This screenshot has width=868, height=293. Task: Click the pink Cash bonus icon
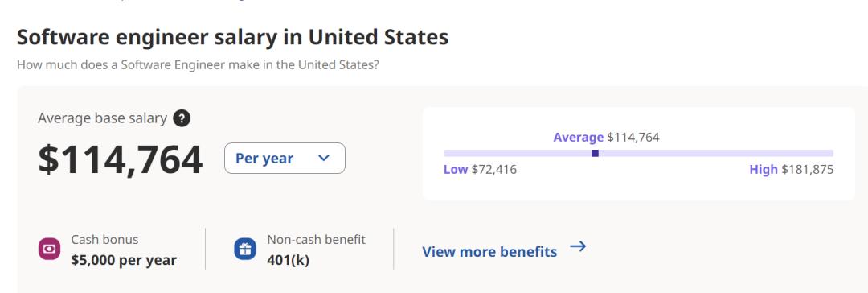coord(49,249)
